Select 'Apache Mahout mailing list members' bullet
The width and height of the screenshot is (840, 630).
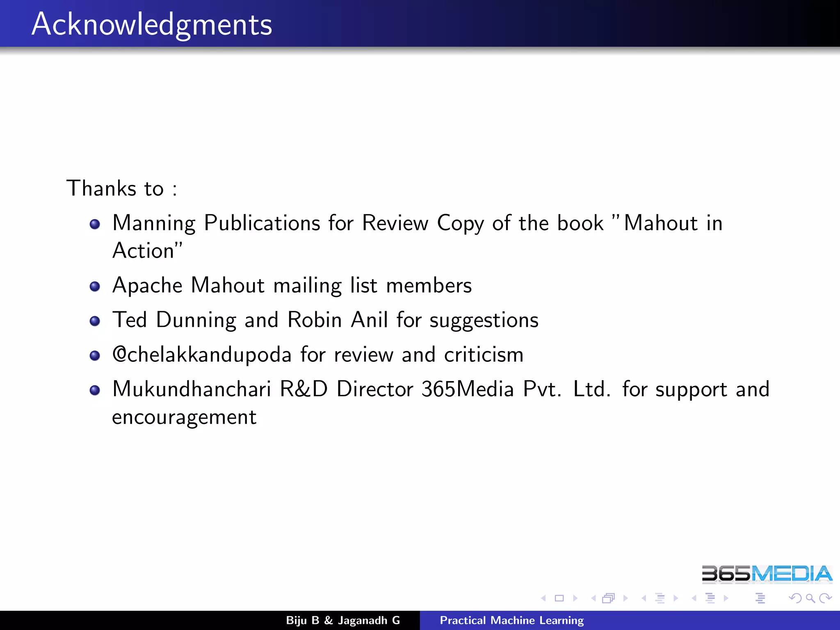292,285
